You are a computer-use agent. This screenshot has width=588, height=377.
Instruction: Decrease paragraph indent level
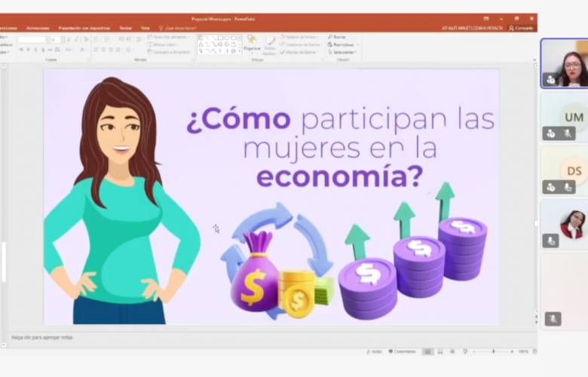pos(121,39)
